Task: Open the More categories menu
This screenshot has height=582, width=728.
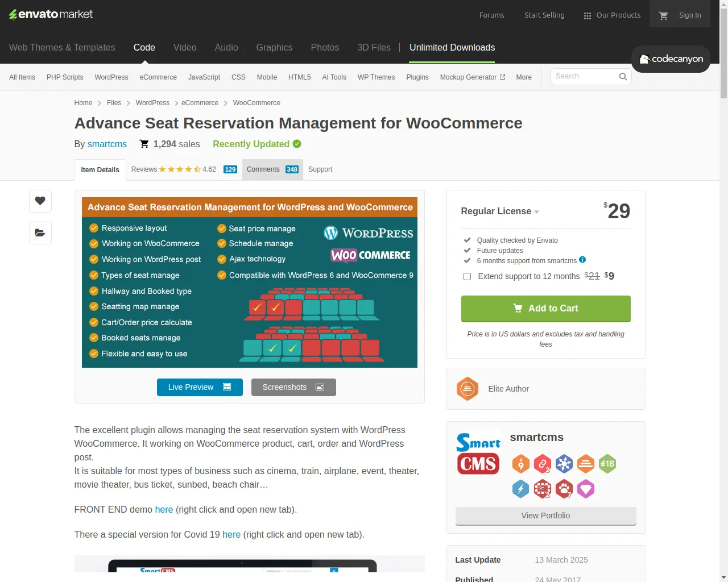Action: point(524,77)
